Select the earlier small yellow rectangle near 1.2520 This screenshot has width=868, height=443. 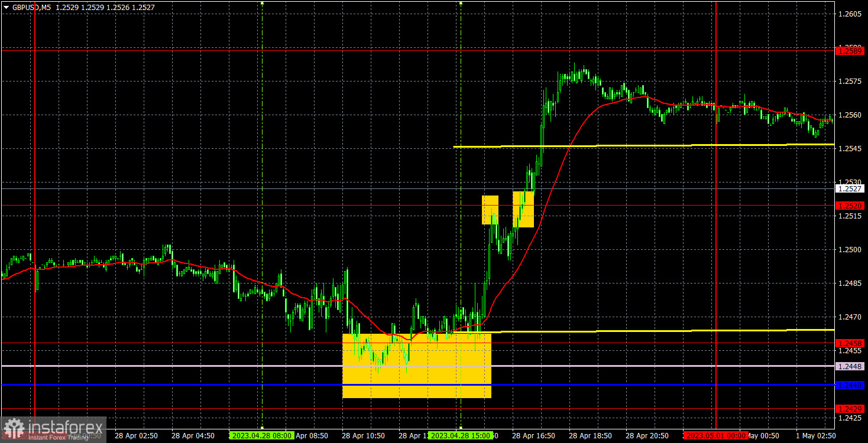pyautogui.click(x=490, y=210)
